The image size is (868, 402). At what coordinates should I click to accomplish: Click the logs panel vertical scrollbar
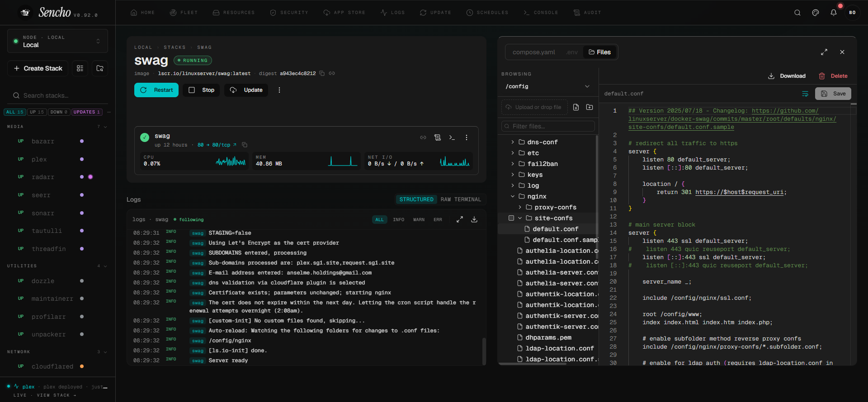[484, 351]
